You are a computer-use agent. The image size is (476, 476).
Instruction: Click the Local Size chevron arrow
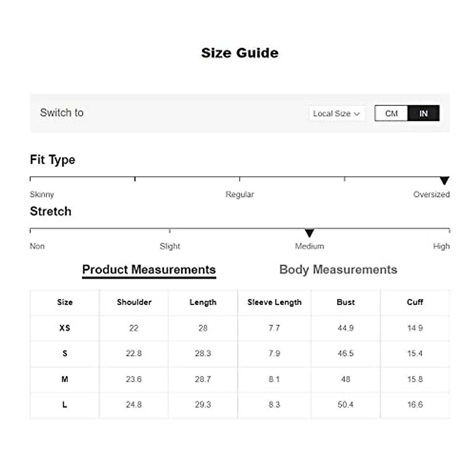coord(357,114)
